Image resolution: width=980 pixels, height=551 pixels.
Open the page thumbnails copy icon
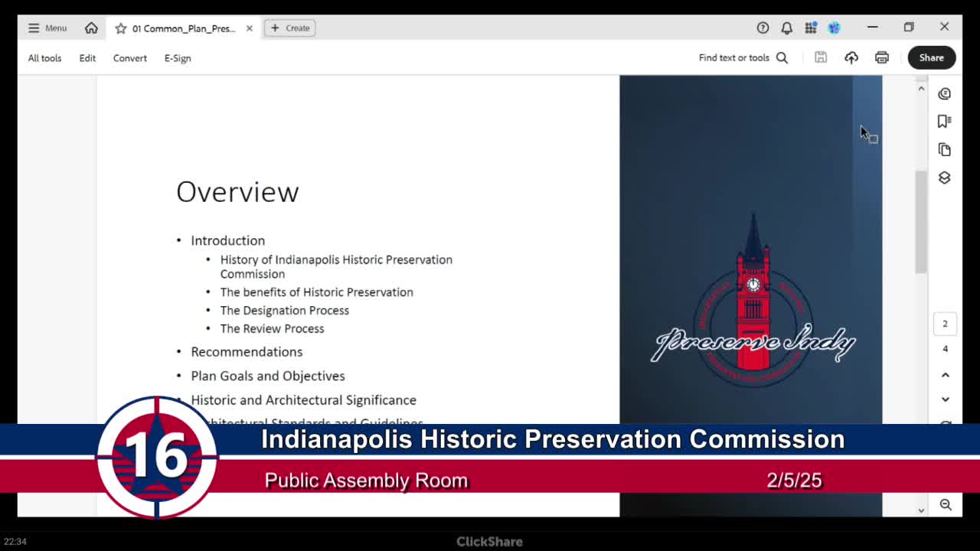(x=945, y=149)
